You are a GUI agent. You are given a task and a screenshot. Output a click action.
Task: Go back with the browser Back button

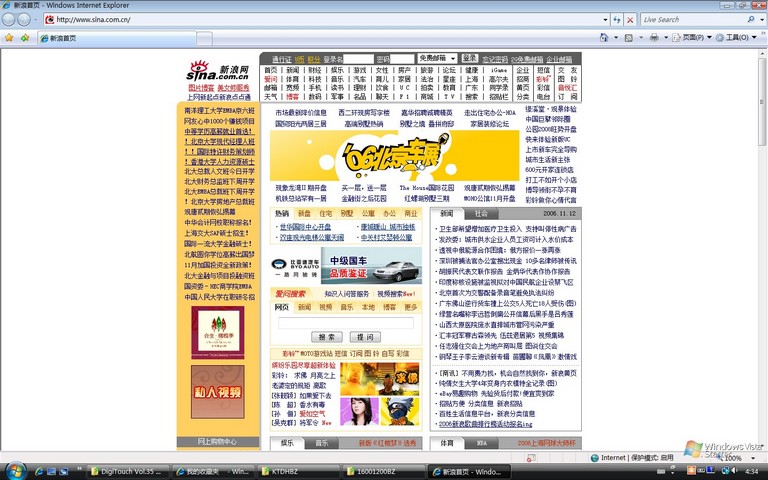[8, 20]
